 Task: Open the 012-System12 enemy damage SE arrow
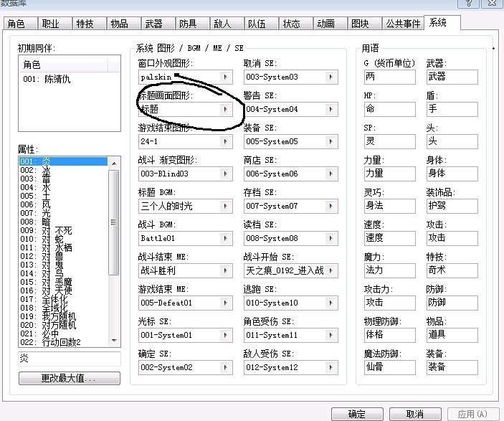pyautogui.click(x=331, y=368)
